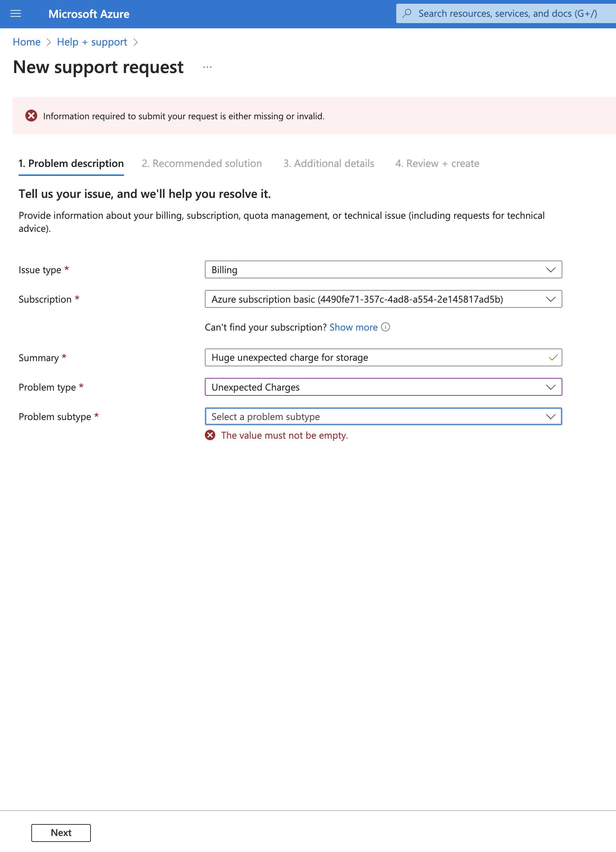The width and height of the screenshot is (616, 852).
Task: Select a problem subtype dropdown
Action: tap(383, 416)
